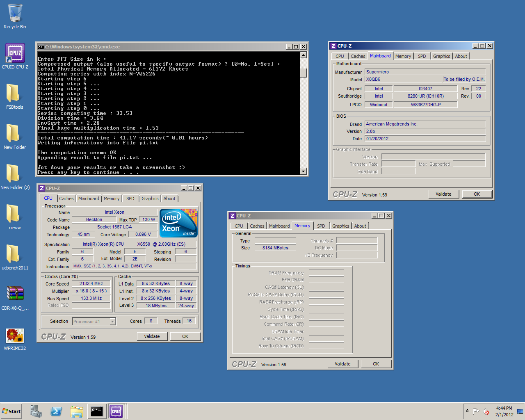Open Mainboard tab in Memory window
The image size is (525, 420).
(x=279, y=226)
